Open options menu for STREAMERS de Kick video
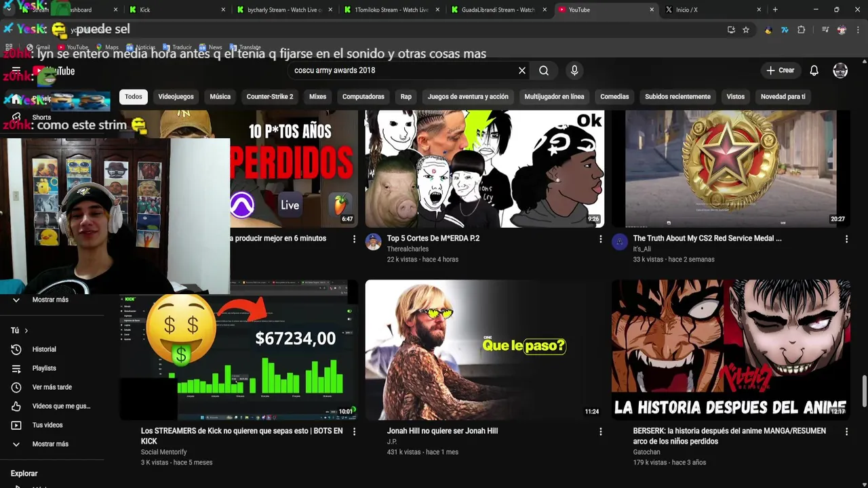Viewport: 868px width, 488px height. coord(354,432)
